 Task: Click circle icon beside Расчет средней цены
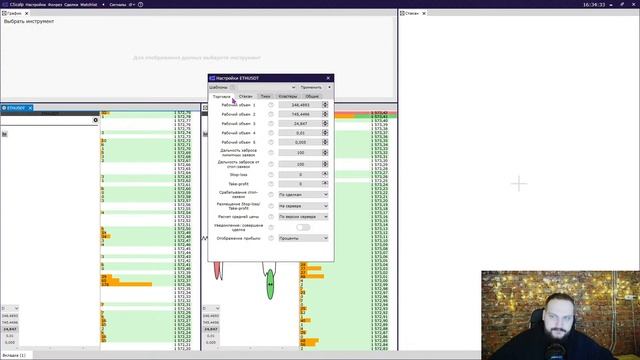[x=271, y=217]
